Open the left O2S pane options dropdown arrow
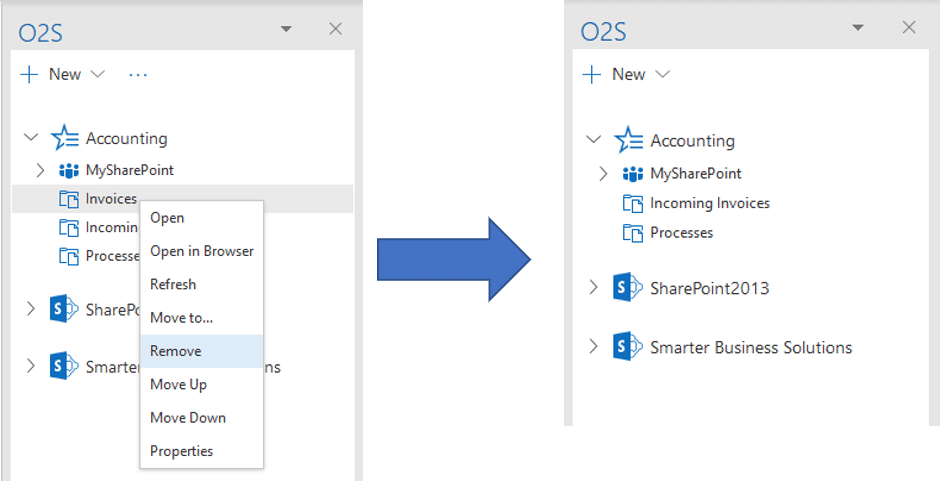Screen dimensions: 940x481 click(x=287, y=29)
